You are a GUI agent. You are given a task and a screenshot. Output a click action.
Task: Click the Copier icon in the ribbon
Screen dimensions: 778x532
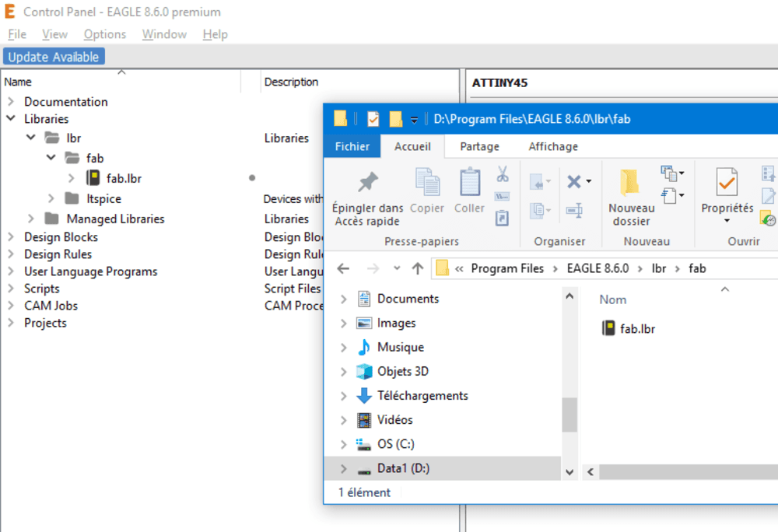(427, 182)
